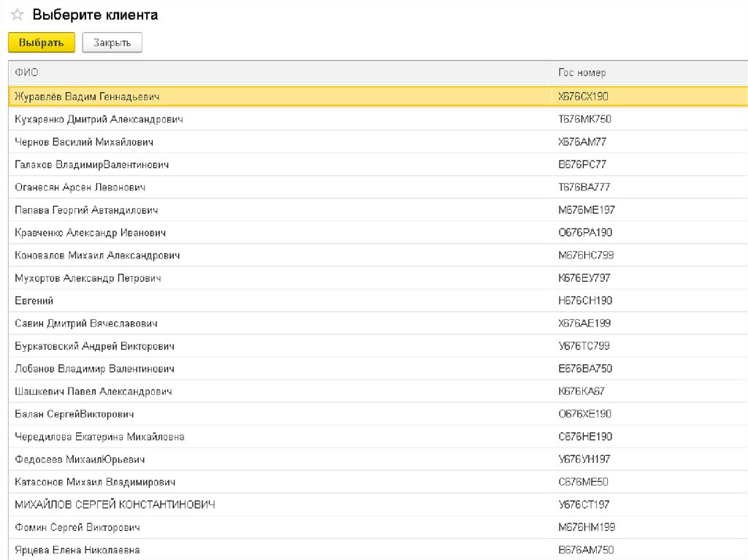The height and width of the screenshot is (560, 748).
Task: Select Чередилова Екатерина Михайловна row
Action: coord(99,437)
